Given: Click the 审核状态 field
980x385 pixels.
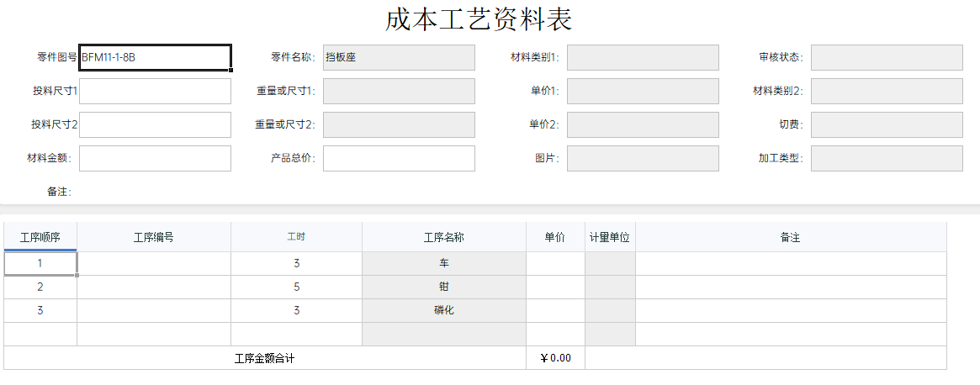Looking at the screenshot, I should [x=887, y=57].
